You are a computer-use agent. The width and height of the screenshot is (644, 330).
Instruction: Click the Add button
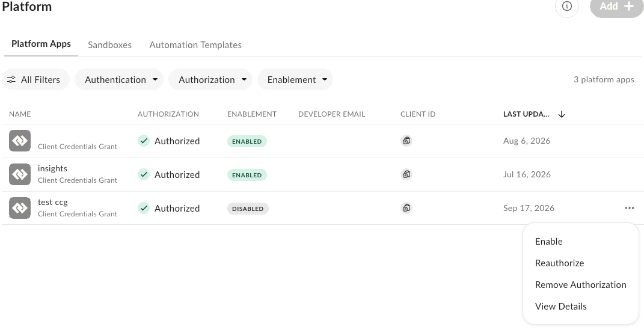click(616, 6)
